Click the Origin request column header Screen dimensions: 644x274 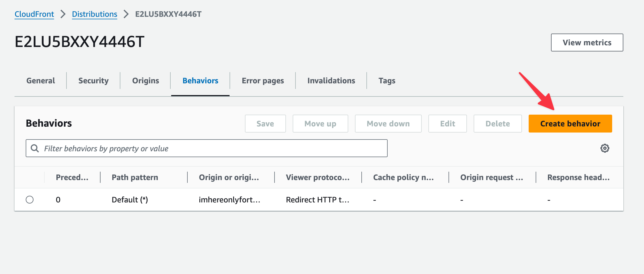click(492, 177)
